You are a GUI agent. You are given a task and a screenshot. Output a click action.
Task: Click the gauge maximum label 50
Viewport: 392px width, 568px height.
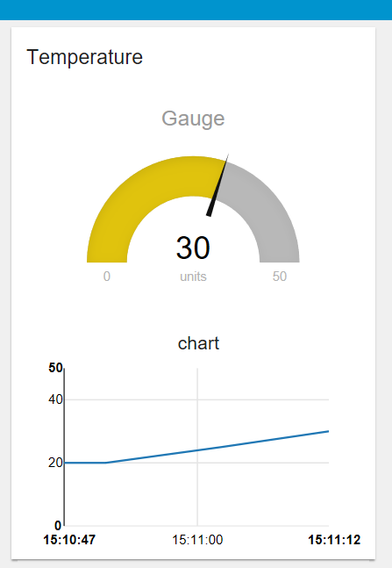280,277
